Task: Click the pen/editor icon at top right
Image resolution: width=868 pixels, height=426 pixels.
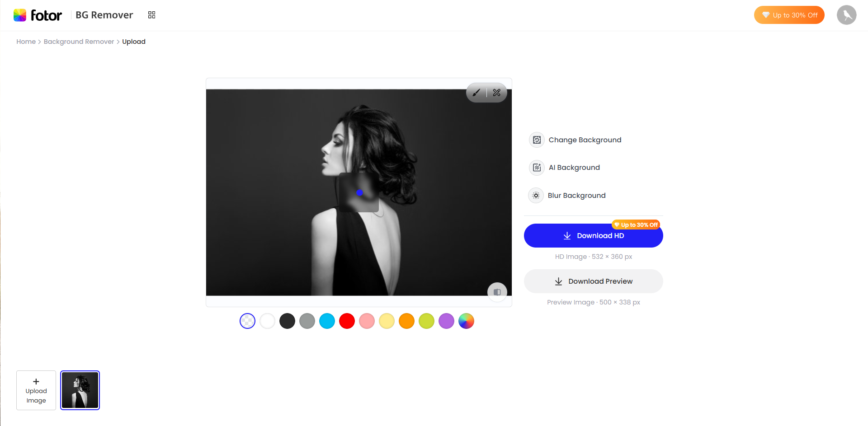Action: point(846,15)
